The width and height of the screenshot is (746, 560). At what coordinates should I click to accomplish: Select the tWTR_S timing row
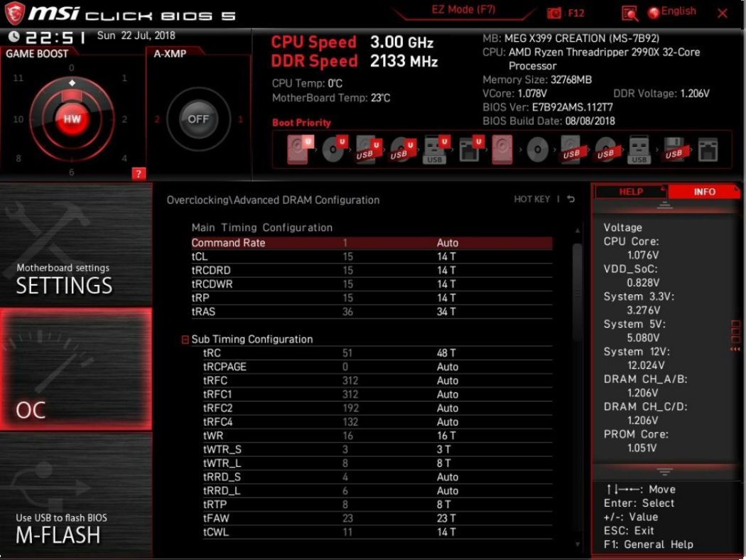pos(377,450)
